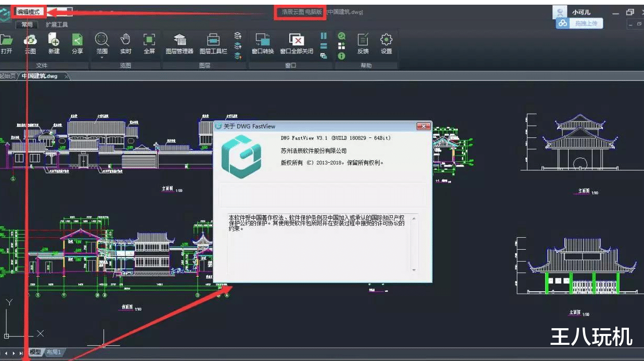Click the green-columned pavilion drawing at the lower right
The image size is (644, 361).
(582, 265)
